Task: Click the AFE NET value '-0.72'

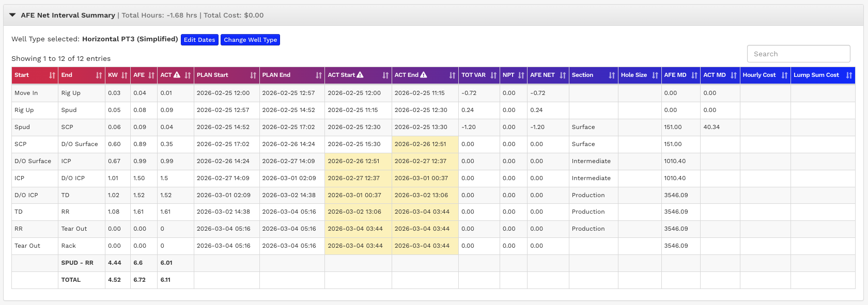Action: (538, 93)
